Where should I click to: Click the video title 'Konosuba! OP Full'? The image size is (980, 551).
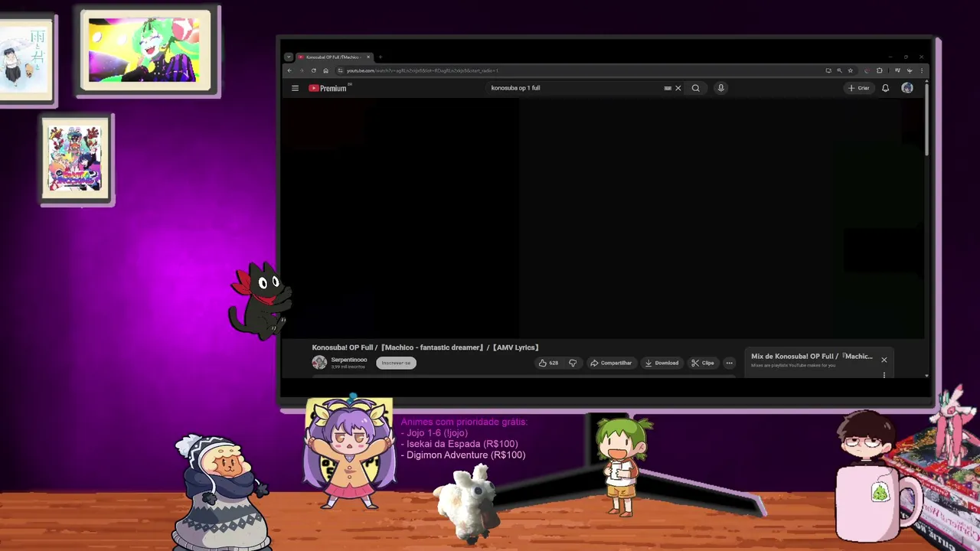click(x=426, y=347)
